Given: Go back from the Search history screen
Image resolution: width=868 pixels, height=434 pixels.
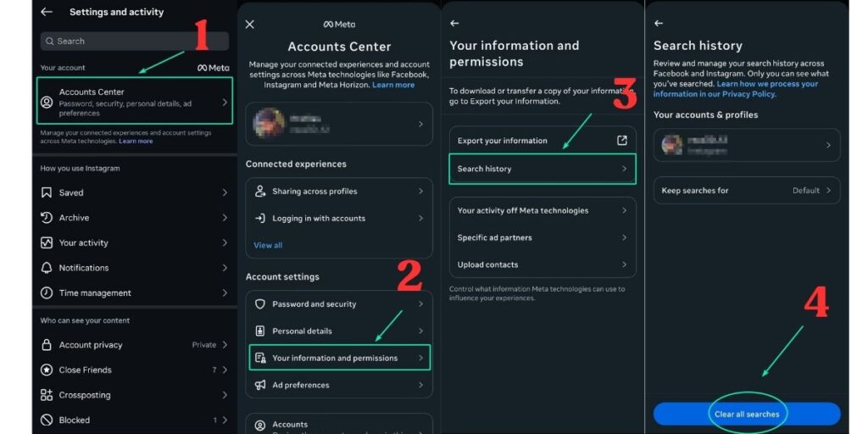Looking at the screenshot, I should click(659, 24).
